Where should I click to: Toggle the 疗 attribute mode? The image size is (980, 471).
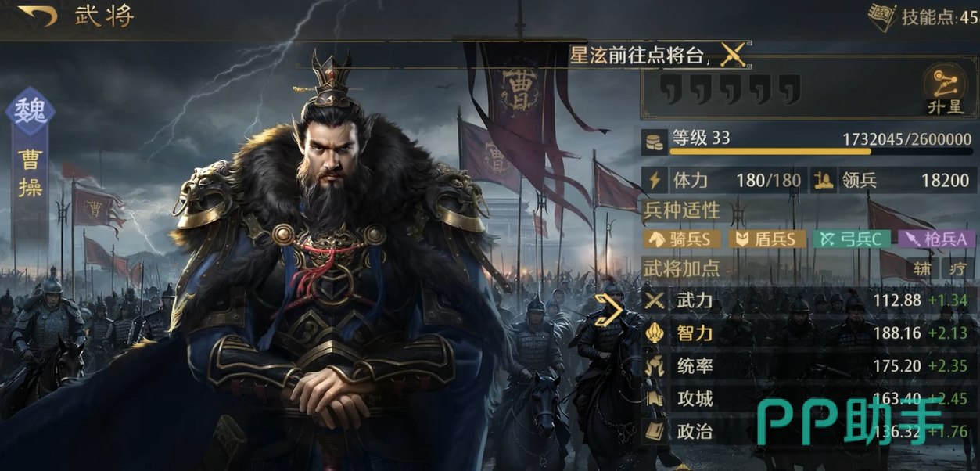click(x=958, y=269)
